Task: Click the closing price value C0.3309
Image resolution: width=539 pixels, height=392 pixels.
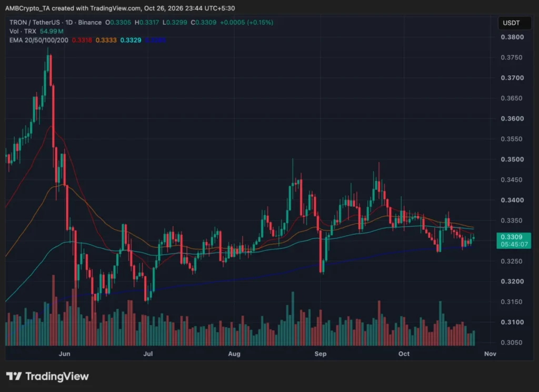Action: point(204,22)
